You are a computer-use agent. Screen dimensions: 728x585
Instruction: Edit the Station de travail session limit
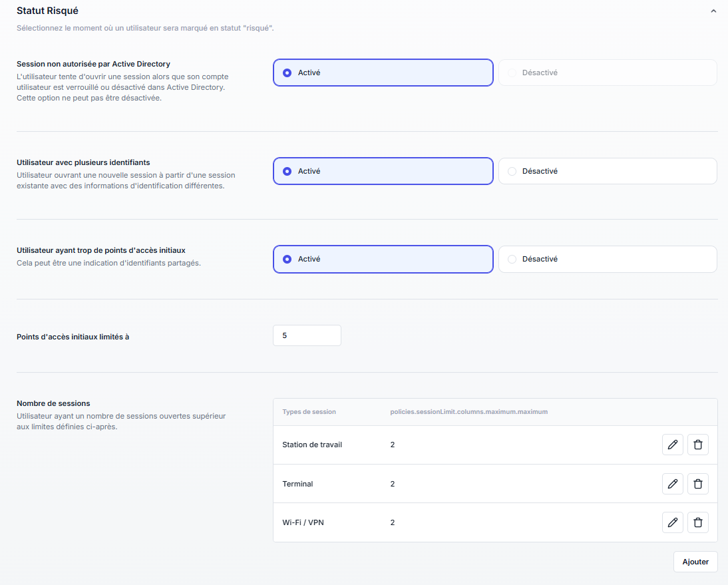coord(673,445)
